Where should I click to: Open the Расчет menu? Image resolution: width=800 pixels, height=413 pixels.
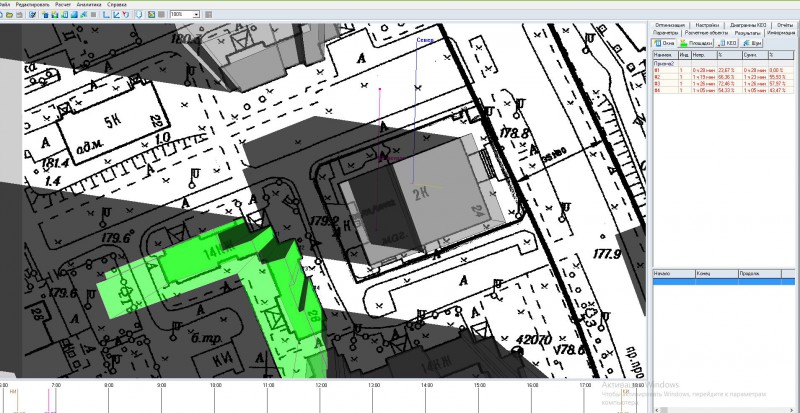pos(63,5)
